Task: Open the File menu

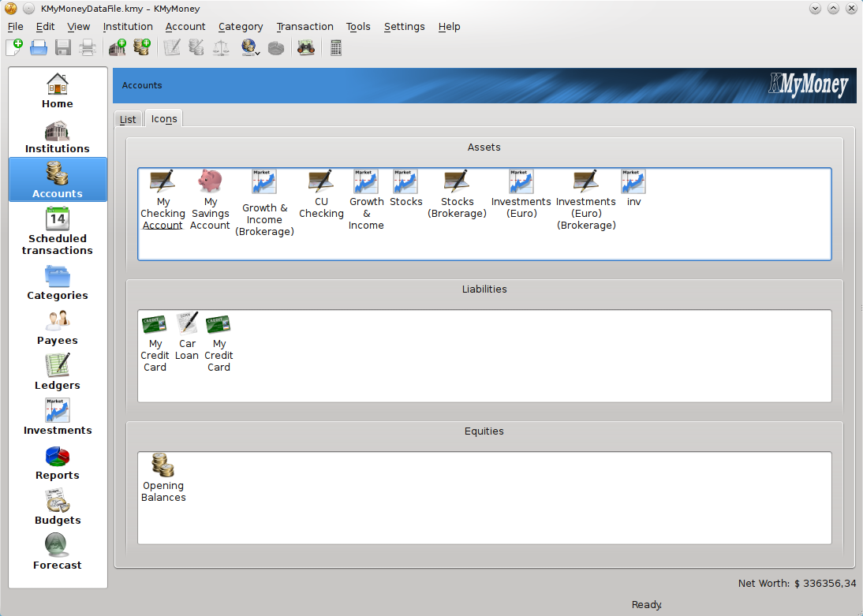Action: pyautogui.click(x=16, y=27)
